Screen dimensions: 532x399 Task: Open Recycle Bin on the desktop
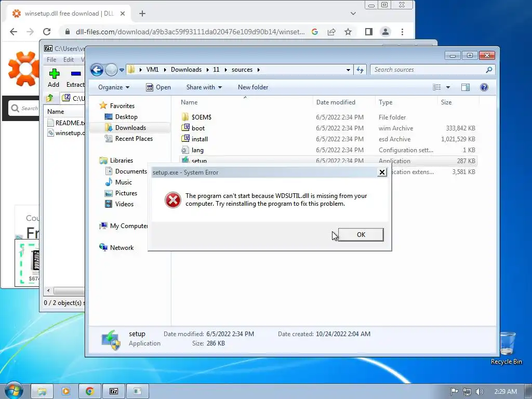(507, 348)
